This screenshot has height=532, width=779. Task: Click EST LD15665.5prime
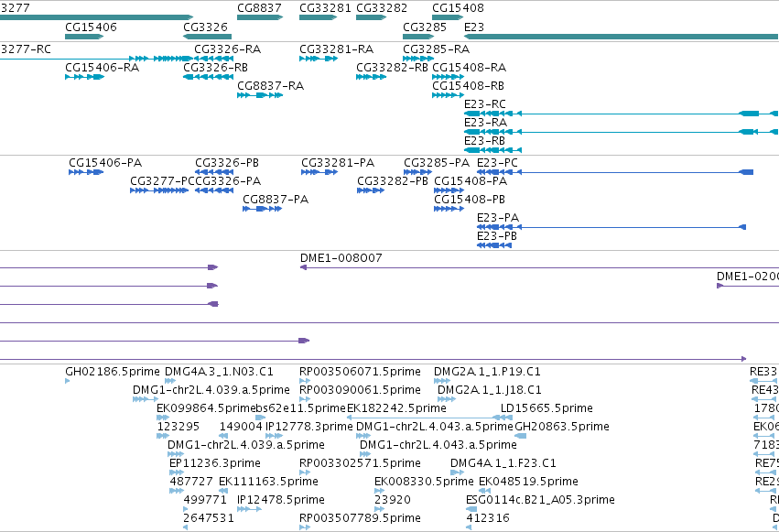pos(546,408)
